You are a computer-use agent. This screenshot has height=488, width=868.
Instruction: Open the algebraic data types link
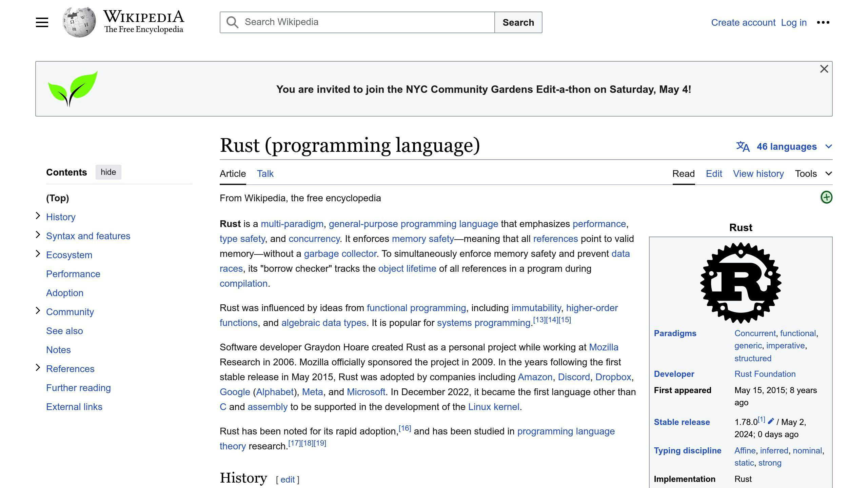click(324, 323)
